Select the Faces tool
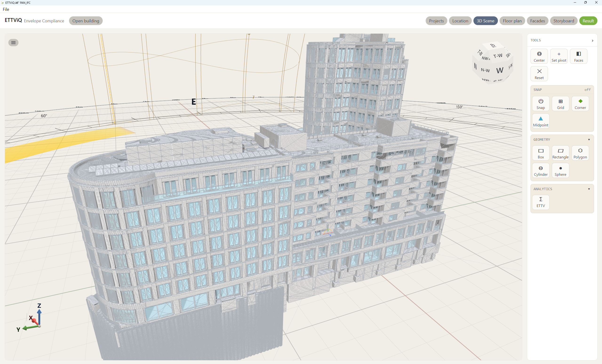This screenshot has width=602, height=364. (x=578, y=56)
